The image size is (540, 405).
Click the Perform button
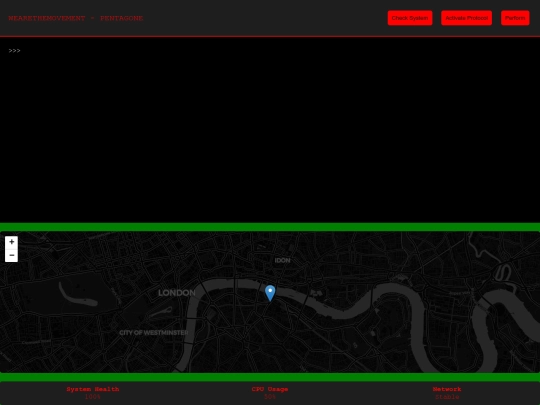click(515, 18)
